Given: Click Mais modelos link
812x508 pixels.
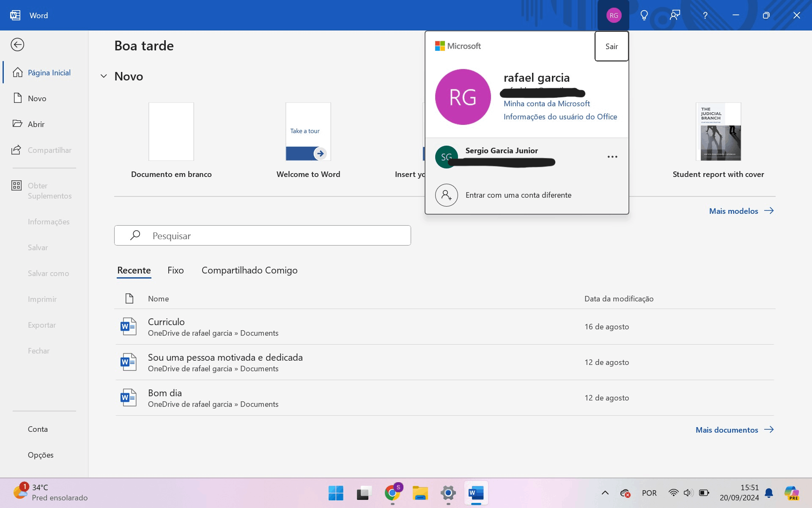Looking at the screenshot, I should 741,211.
